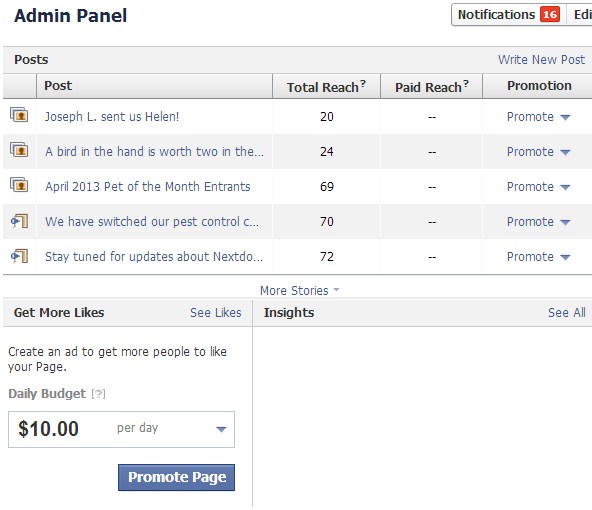Open See Likes link

coord(216,313)
